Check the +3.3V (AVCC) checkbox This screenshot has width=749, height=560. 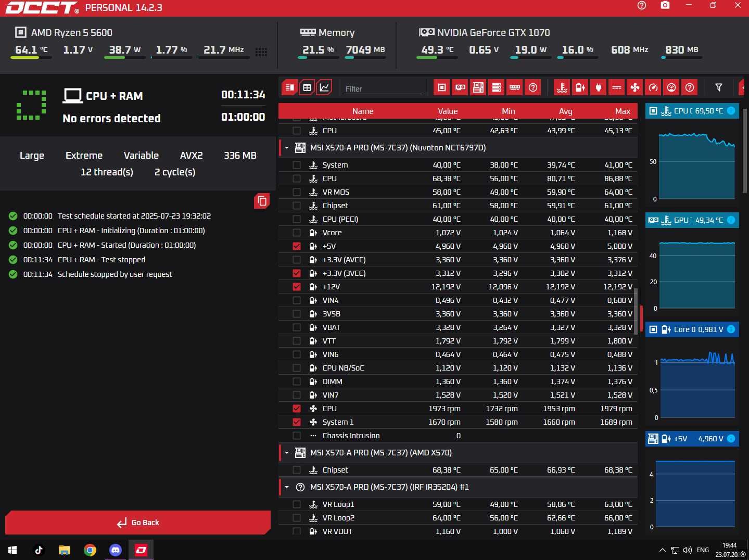(x=297, y=260)
